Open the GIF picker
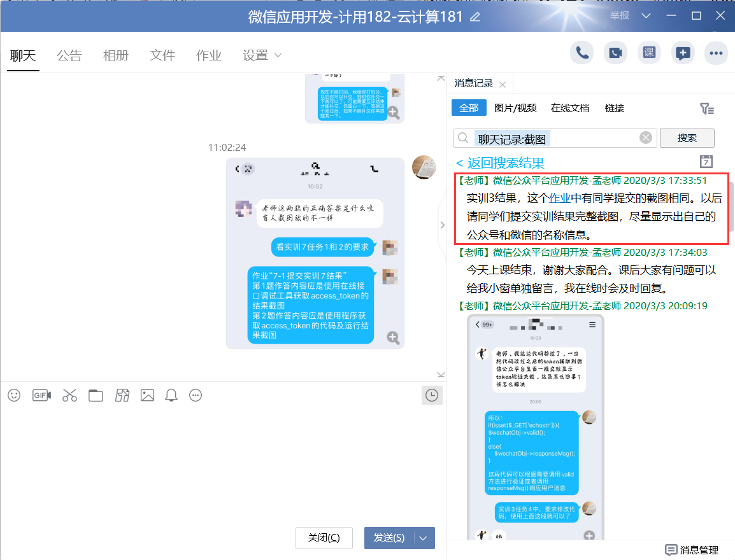The height and width of the screenshot is (560, 735). [x=41, y=395]
